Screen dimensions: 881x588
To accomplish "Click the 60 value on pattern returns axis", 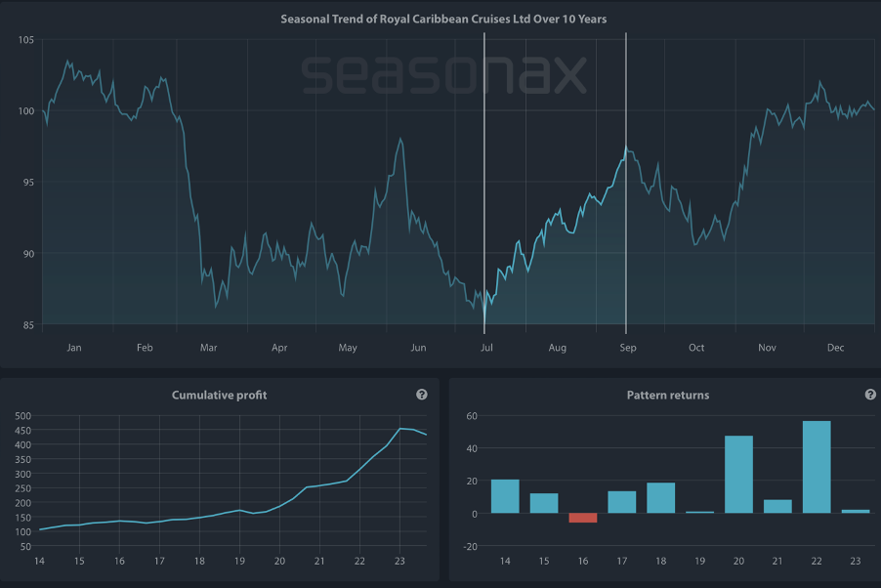I will pyautogui.click(x=472, y=416).
